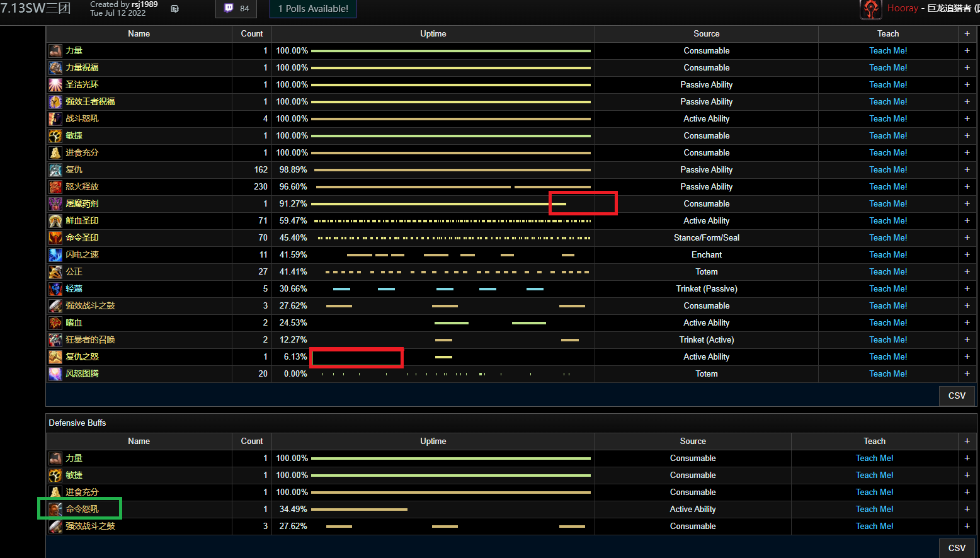This screenshot has width=980, height=558.
Task: Click the 复仇之怒 ability icon
Action: tap(55, 356)
